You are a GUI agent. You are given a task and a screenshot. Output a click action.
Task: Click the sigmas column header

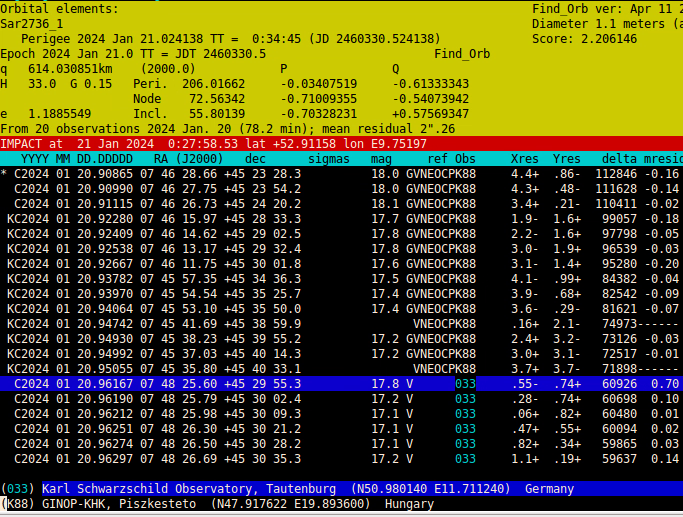coord(328,159)
